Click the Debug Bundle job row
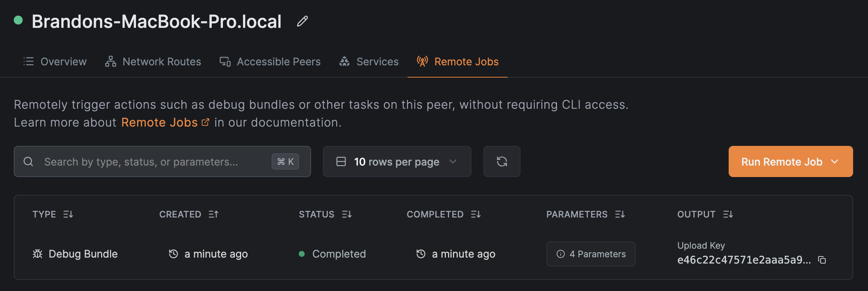Image resolution: width=868 pixels, height=291 pixels. (83, 254)
